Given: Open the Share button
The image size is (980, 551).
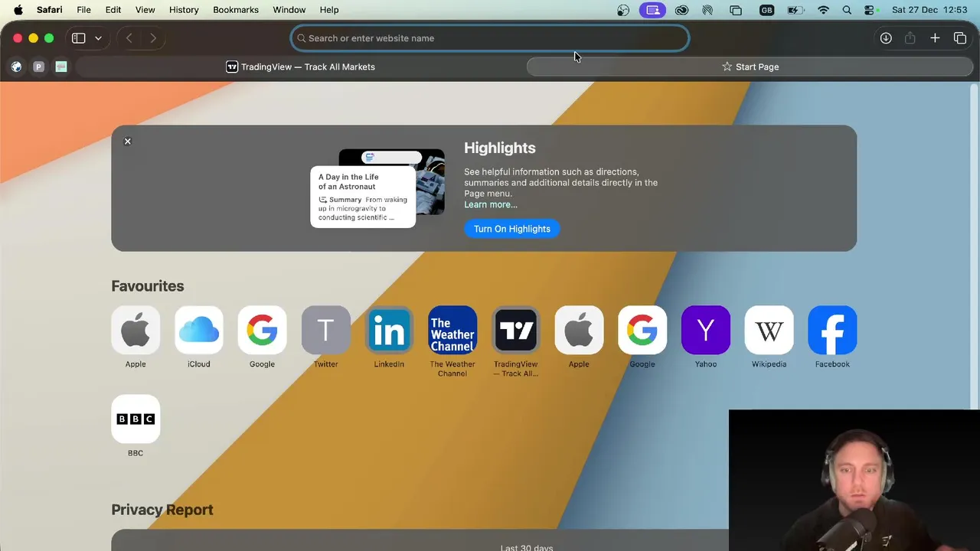Looking at the screenshot, I should click(x=910, y=38).
